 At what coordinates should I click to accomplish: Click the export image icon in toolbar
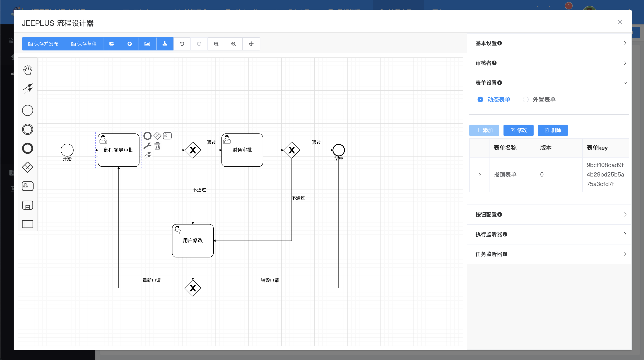tap(147, 44)
